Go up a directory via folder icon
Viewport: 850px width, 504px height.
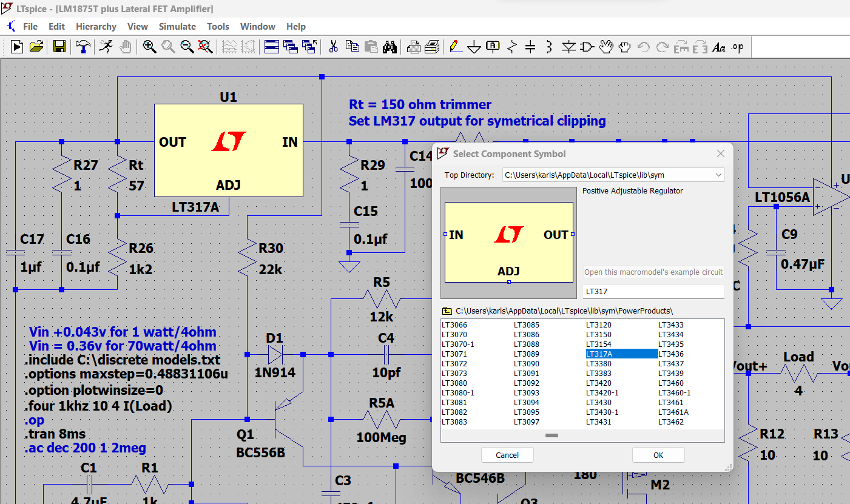coord(447,311)
